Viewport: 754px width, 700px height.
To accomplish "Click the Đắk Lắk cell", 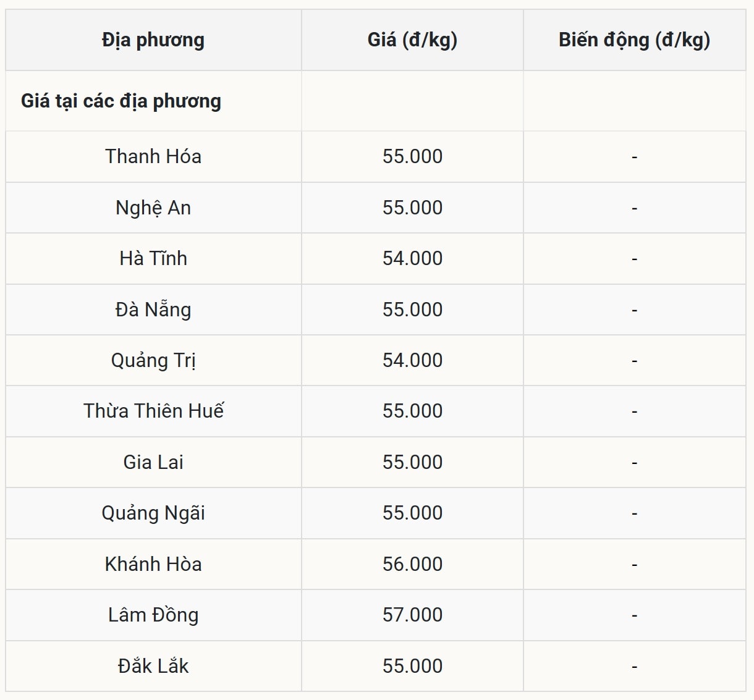I will point(153,666).
